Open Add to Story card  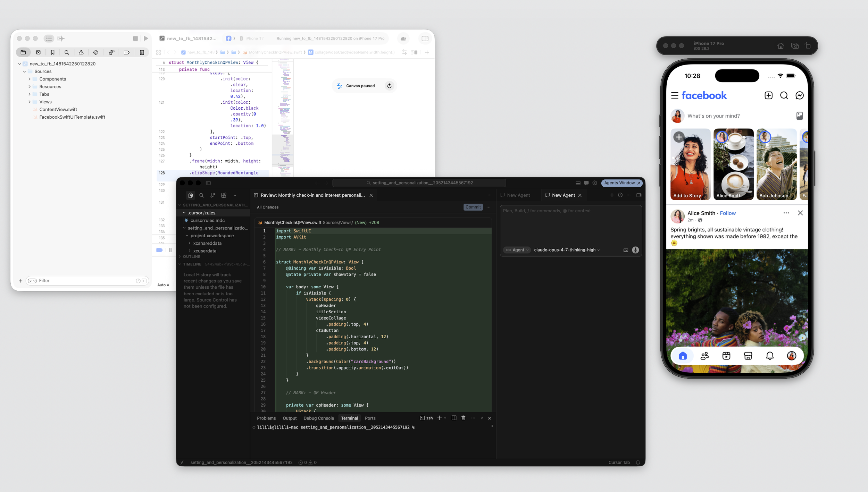point(690,164)
